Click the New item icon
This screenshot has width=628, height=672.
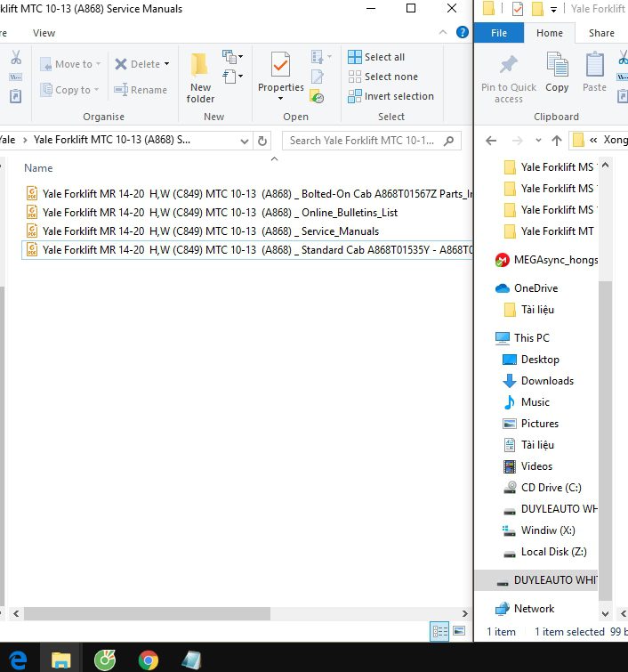tap(229, 57)
